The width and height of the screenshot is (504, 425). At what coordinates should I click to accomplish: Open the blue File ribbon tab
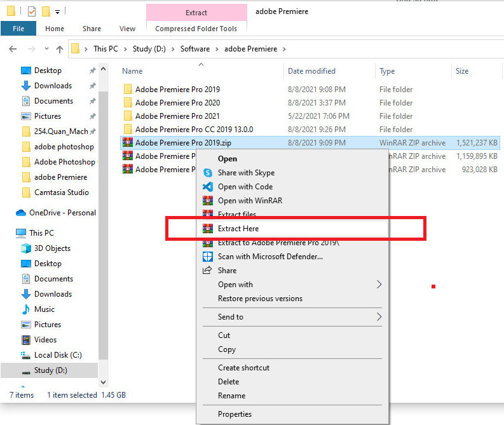click(x=18, y=29)
